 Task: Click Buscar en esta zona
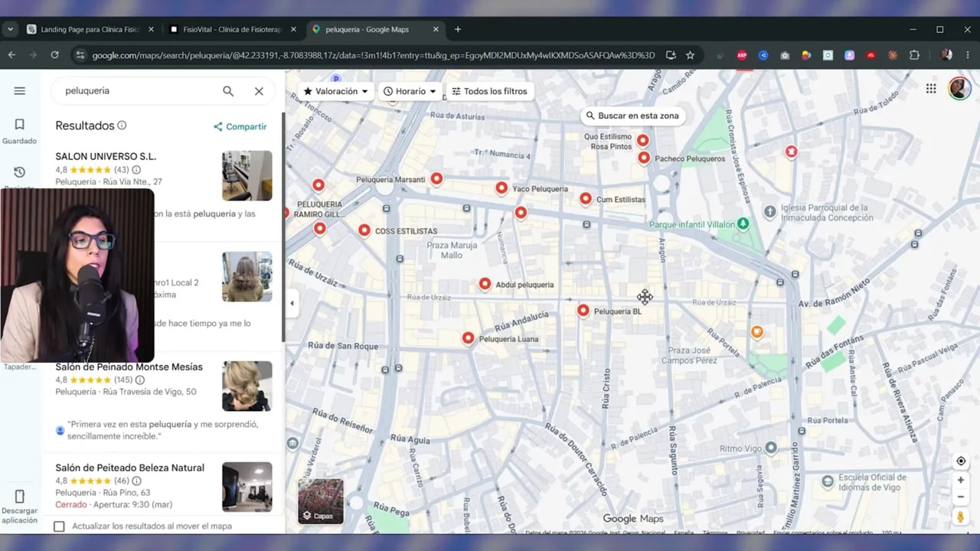632,116
